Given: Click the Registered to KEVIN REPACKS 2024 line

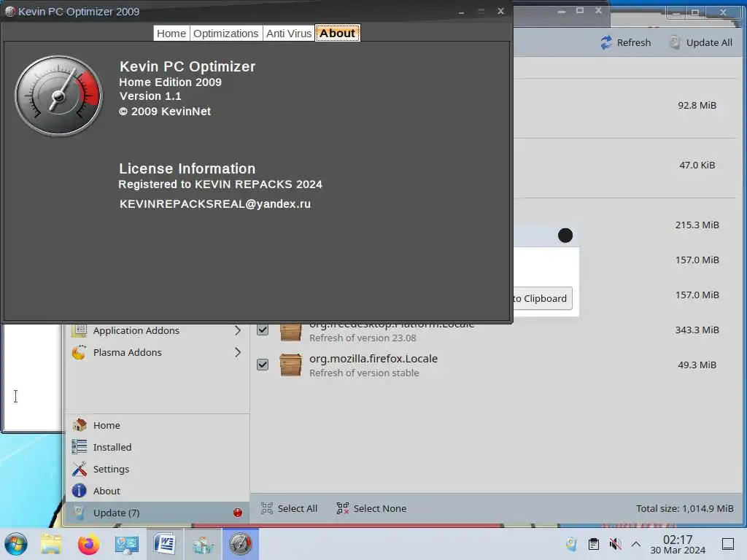Looking at the screenshot, I should pos(220,184).
